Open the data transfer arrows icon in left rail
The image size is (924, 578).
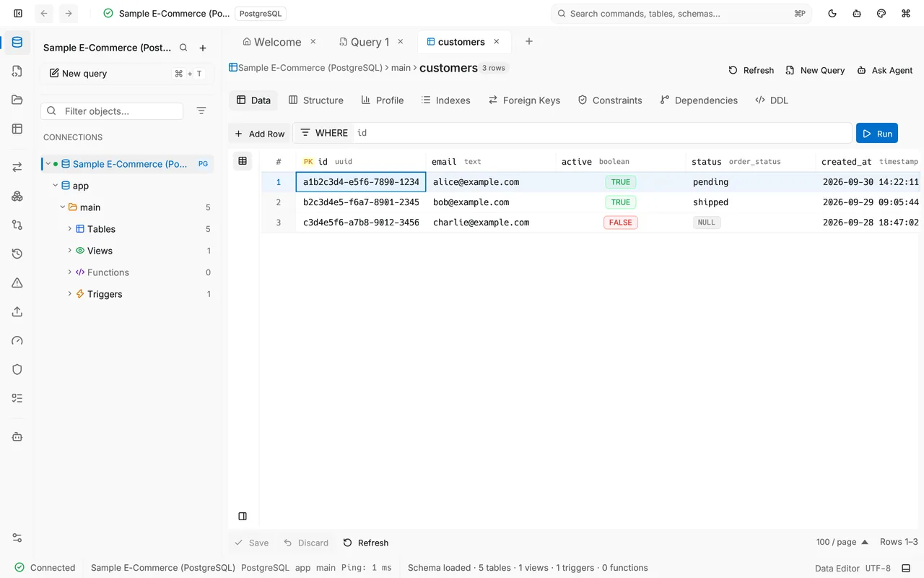tap(17, 167)
